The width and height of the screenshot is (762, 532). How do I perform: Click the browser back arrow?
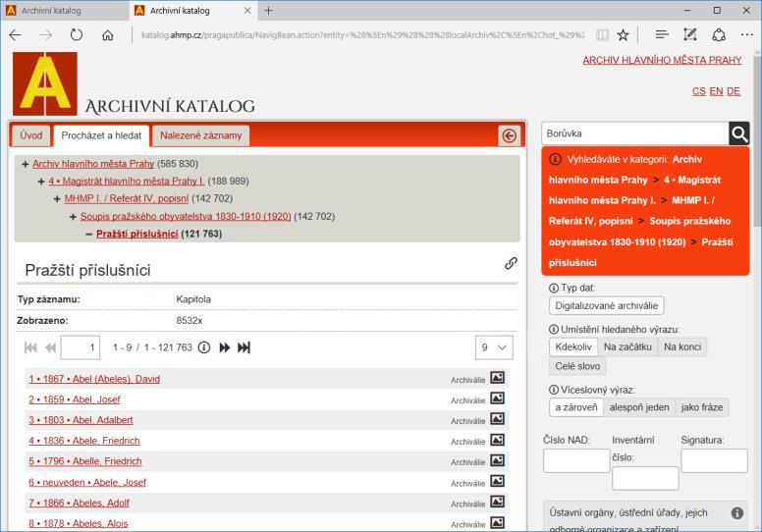click(x=16, y=35)
